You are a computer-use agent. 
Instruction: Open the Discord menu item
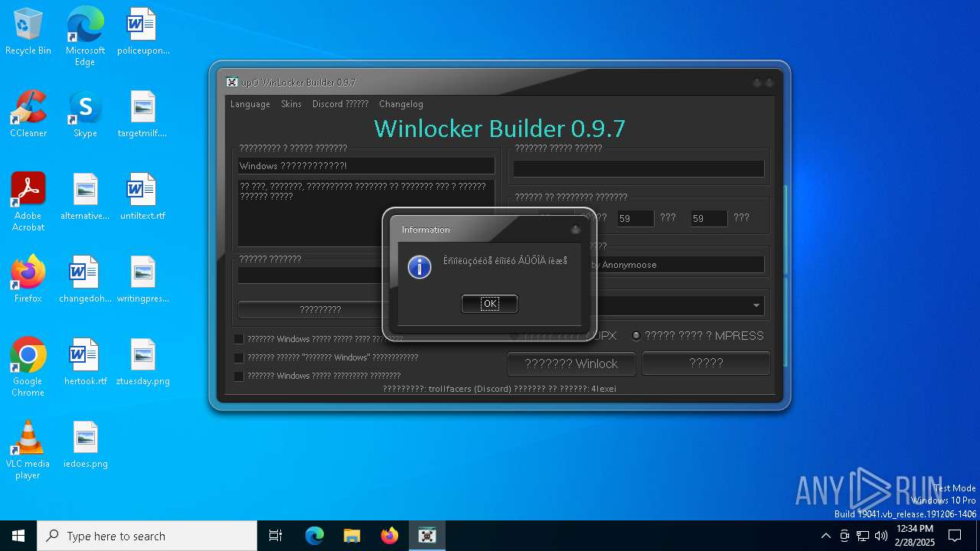tap(340, 104)
